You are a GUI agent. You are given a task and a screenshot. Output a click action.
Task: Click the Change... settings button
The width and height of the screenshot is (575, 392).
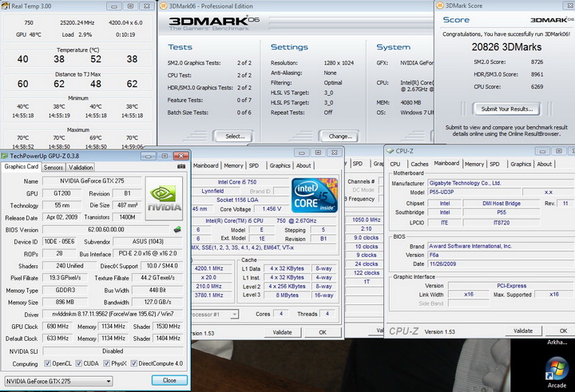click(x=340, y=136)
